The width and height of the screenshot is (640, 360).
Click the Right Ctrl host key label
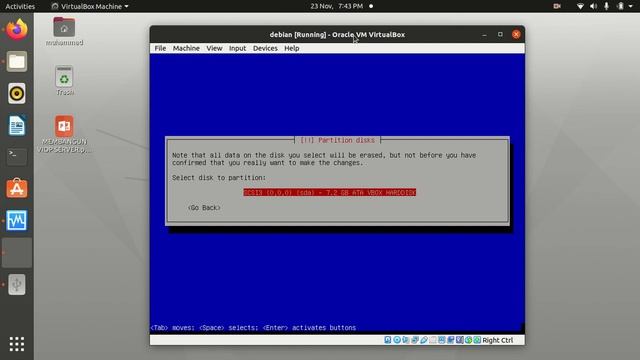(498, 340)
